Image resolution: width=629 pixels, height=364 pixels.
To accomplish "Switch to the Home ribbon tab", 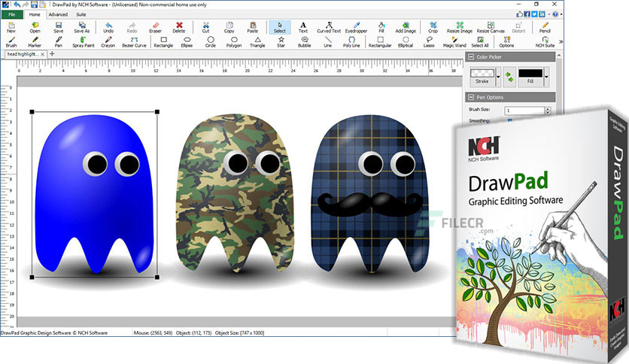I will pyautogui.click(x=35, y=14).
